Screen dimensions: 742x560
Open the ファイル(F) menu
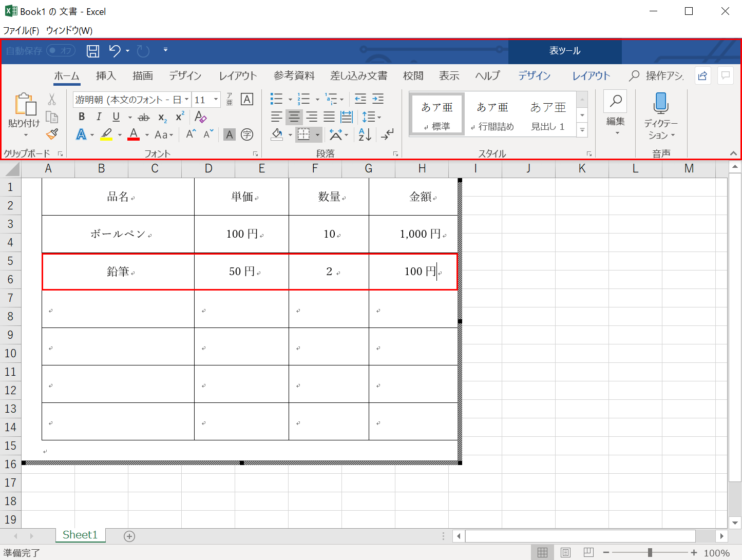(x=21, y=30)
